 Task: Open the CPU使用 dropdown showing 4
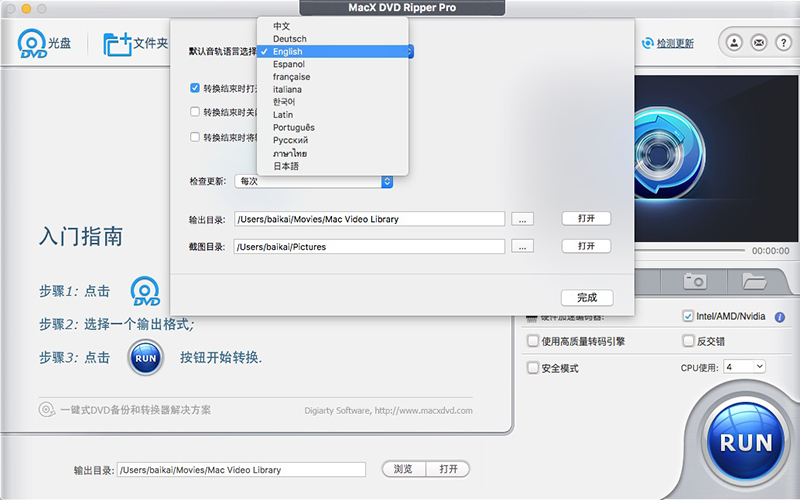point(744,366)
